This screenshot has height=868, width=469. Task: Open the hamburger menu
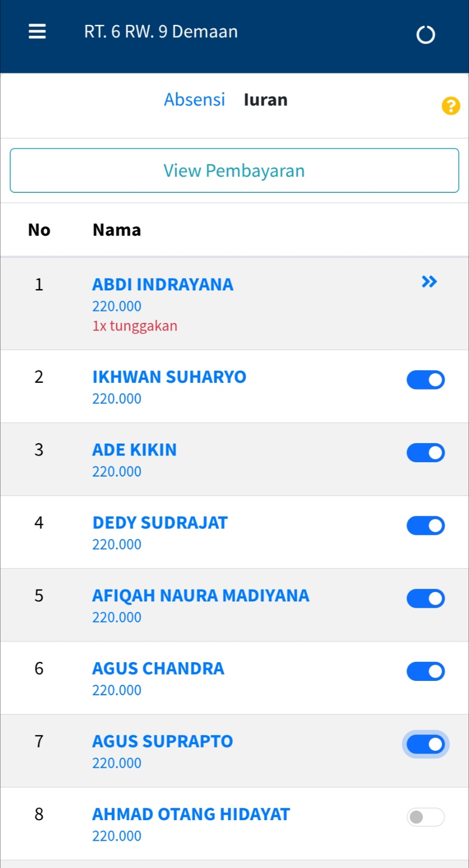pyautogui.click(x=37, y=32)
